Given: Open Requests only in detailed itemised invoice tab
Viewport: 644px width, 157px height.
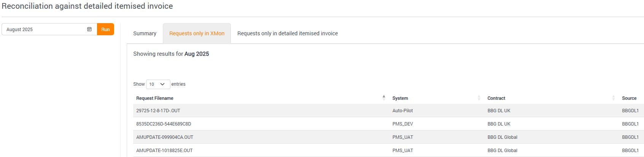Looking at the screenshot, I should click(x=287, y=33).
